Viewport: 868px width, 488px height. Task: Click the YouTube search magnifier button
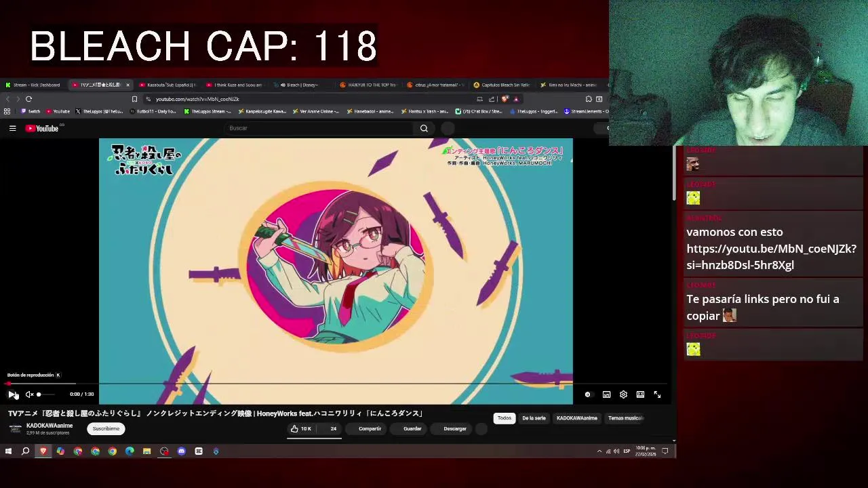[x=424, y=128]
